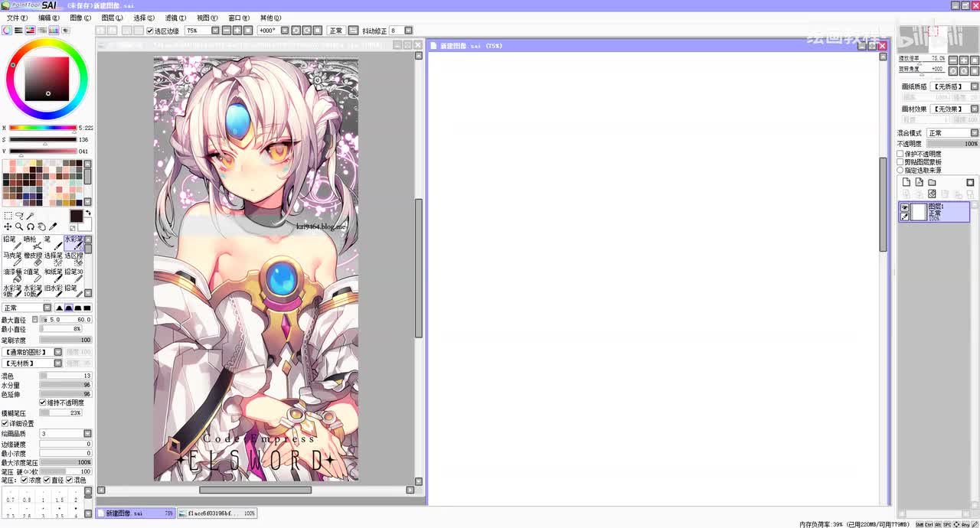Click the foreground color swatch

76,216
